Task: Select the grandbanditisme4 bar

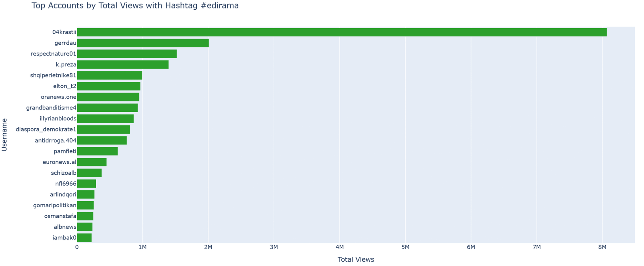Action: [107, 108]
